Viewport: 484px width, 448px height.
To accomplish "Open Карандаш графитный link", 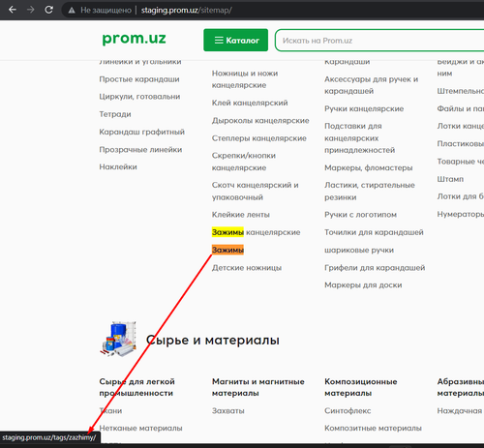I will pyautogui.click(x=141, y=132).
